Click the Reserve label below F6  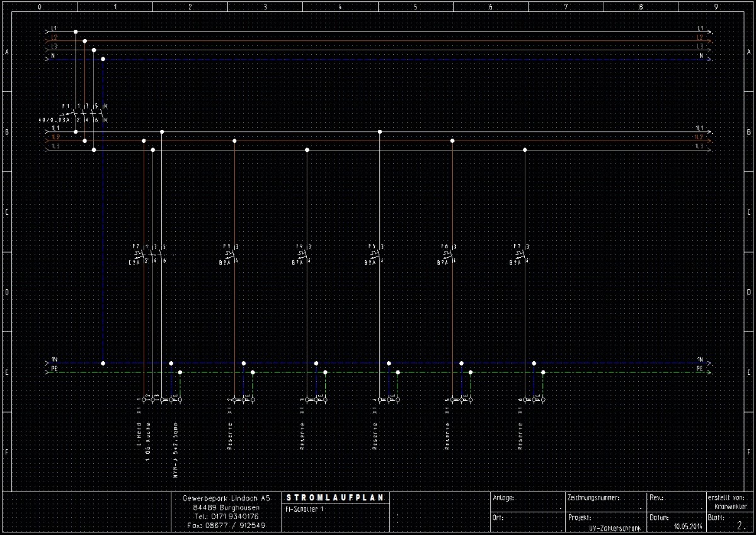click(447, 435)
